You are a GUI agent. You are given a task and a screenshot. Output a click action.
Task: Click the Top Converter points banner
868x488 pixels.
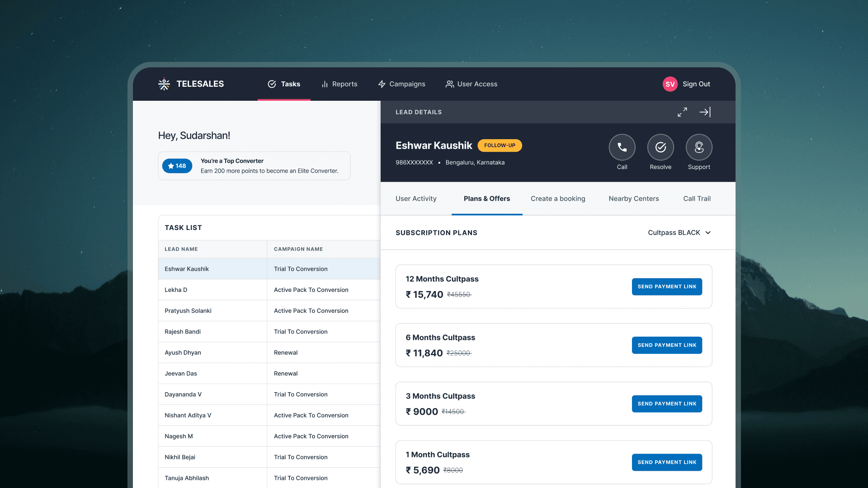(254, 166)
